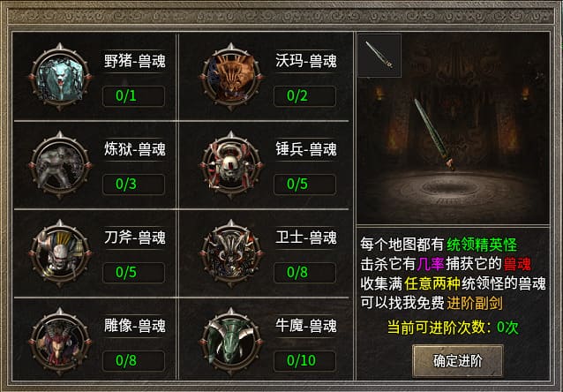
Task: Select the 沃玛 beast soul icon
Action: coord(231,77)
